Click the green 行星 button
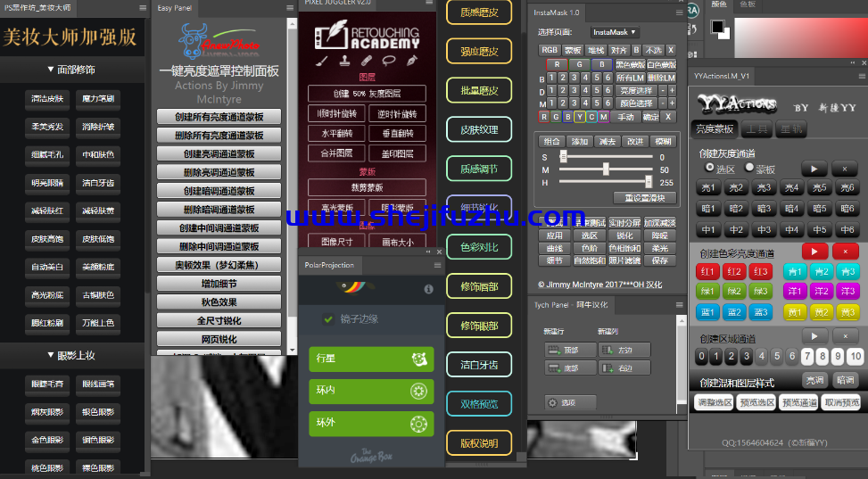 pyautogui.click(x=371, y=359)
